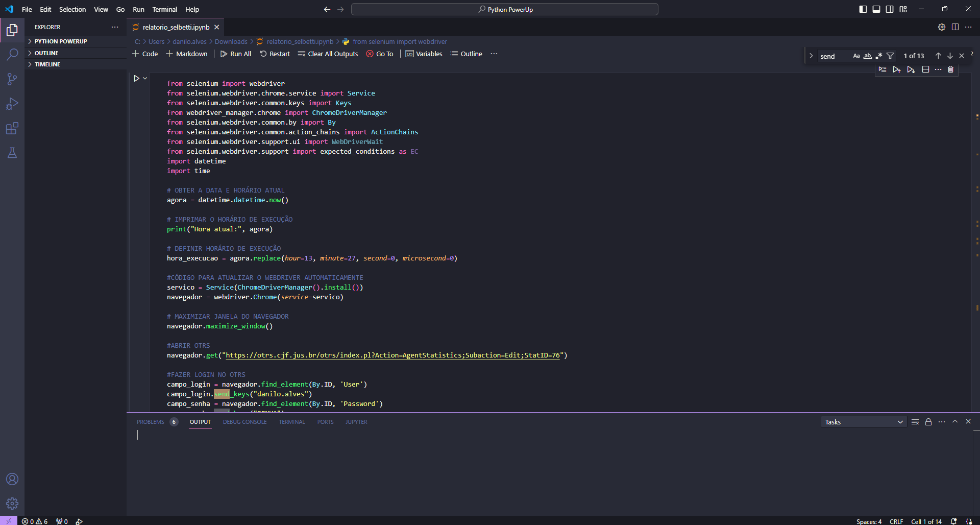Run All notebook cells

coord(235,54)
